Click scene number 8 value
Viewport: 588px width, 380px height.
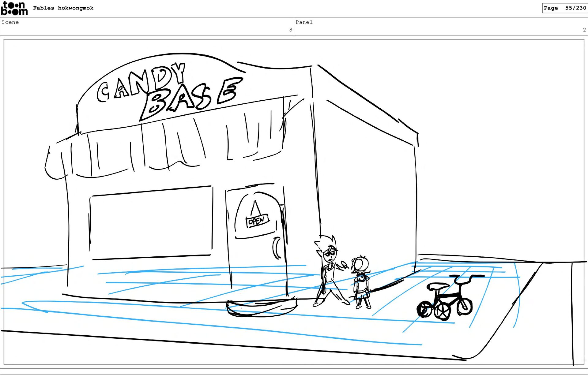[290, 30]
